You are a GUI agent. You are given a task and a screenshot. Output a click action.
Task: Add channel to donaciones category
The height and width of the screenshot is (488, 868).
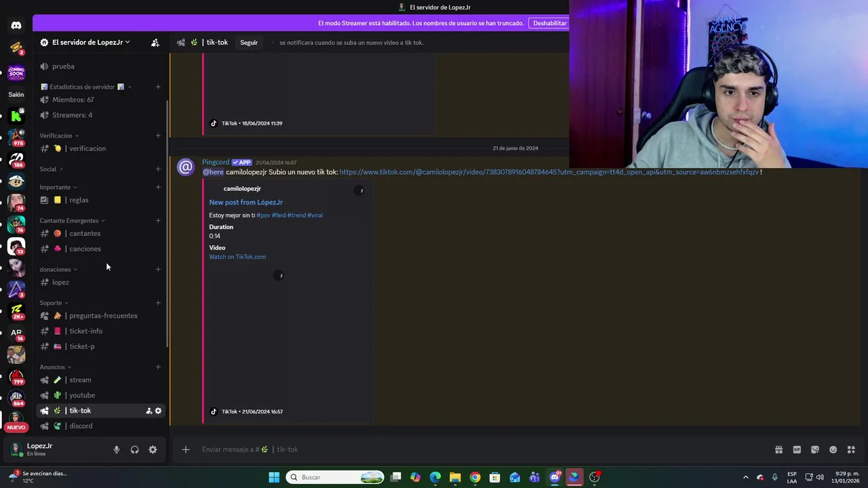tap(158, 269)
